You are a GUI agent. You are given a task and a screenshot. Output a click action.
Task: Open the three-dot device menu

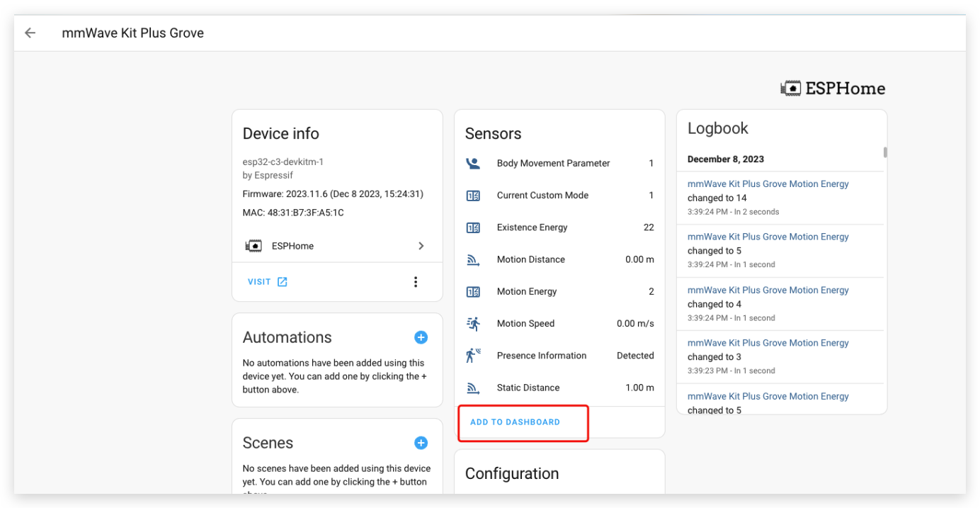coord(416,282)
